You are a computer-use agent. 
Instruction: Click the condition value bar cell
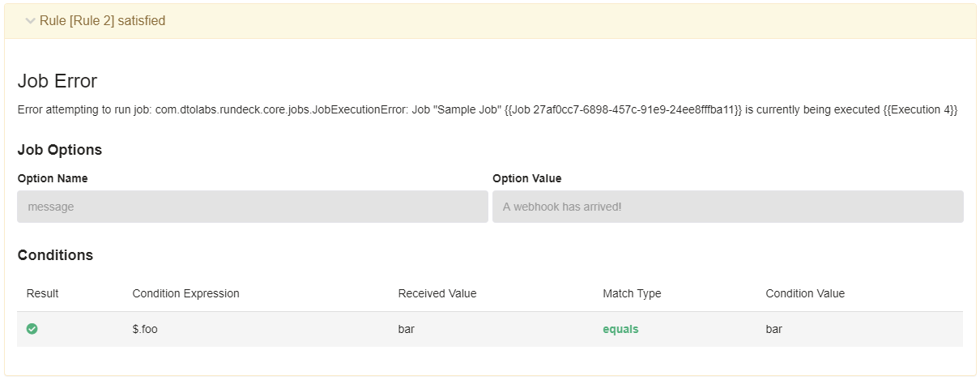(x=774, y=330)
